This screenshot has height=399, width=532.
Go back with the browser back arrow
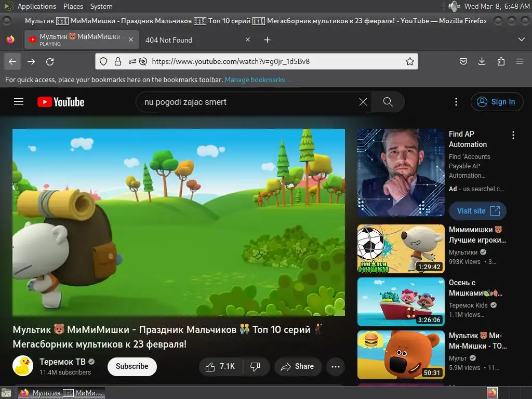tap(12, 61)
